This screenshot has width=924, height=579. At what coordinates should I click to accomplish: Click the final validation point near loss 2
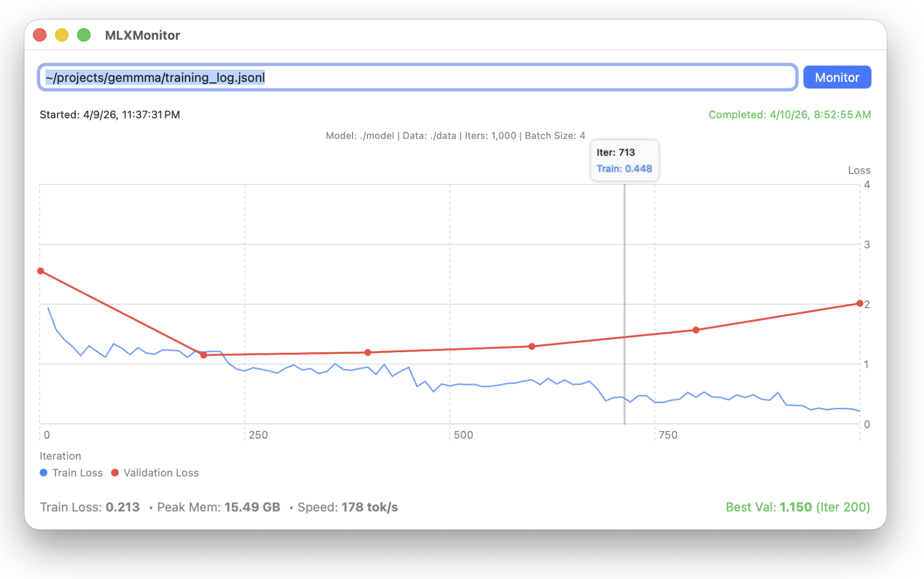point(860,303)
